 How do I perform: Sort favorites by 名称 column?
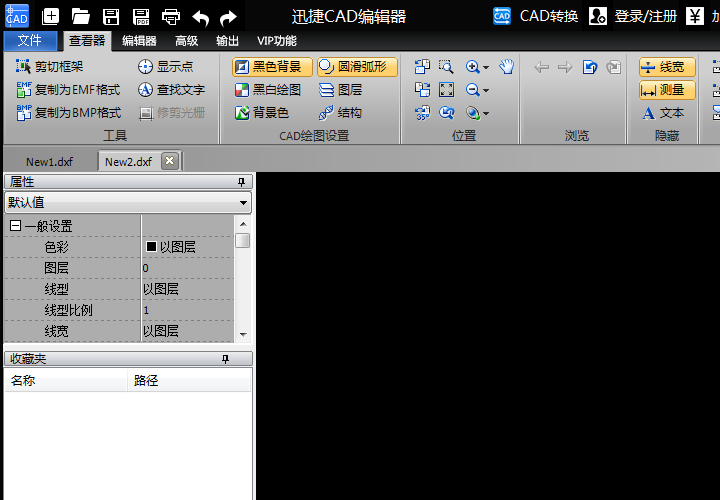[66, 381]
